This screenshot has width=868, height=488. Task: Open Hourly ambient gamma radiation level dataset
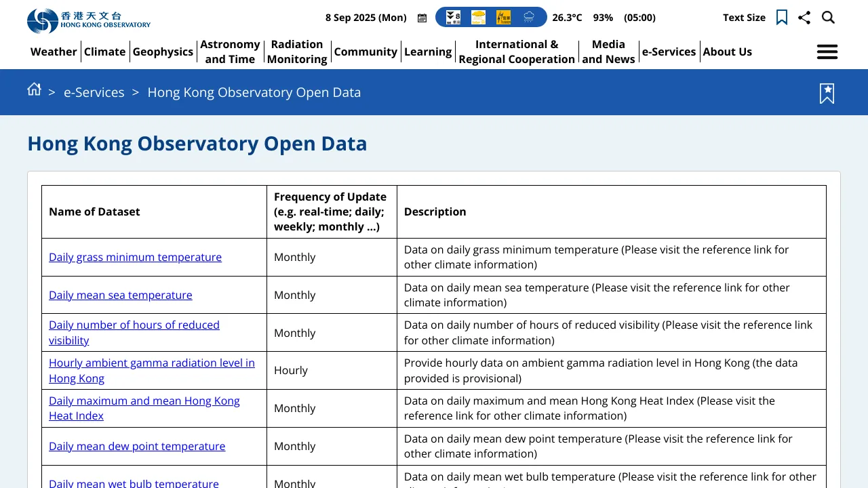tap(152, 371)
